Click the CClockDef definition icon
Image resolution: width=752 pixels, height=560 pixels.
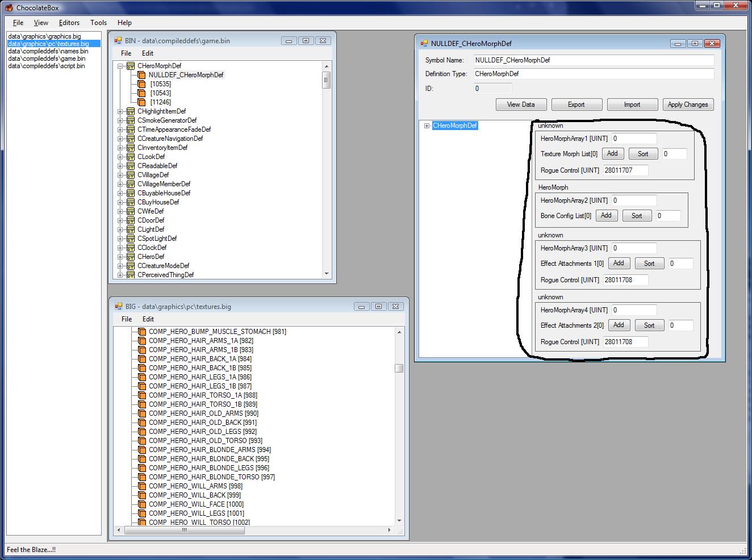131,248
